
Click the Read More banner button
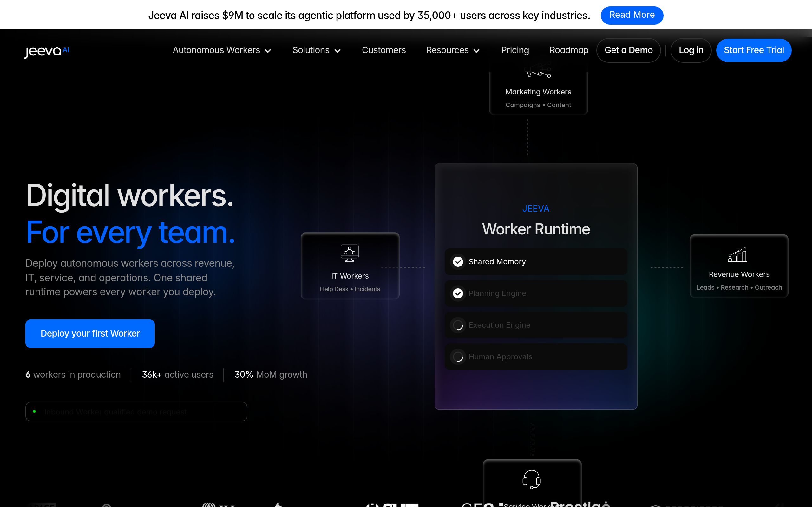tap(632, 15)
